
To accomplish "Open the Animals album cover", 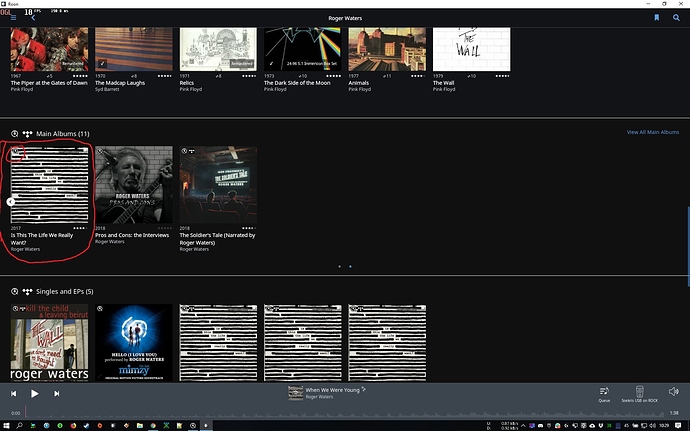I will (387, 49).
